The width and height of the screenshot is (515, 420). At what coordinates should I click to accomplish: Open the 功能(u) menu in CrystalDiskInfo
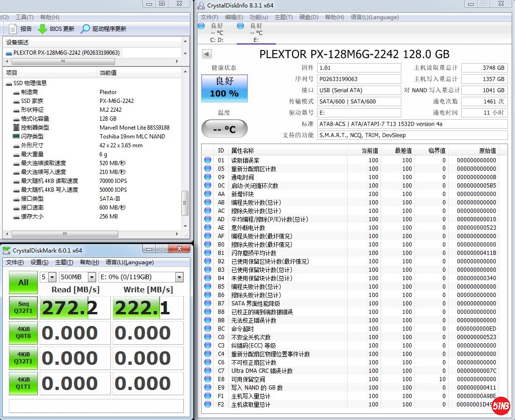pos(259,17)
